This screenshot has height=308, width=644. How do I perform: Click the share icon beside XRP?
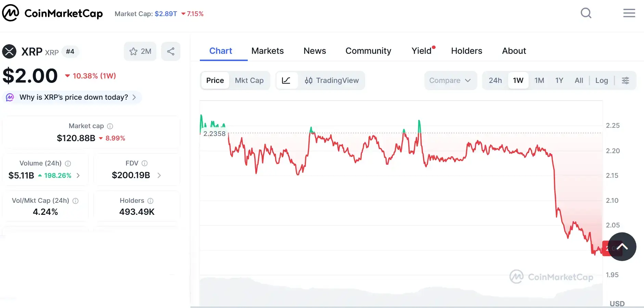point(171,51)
